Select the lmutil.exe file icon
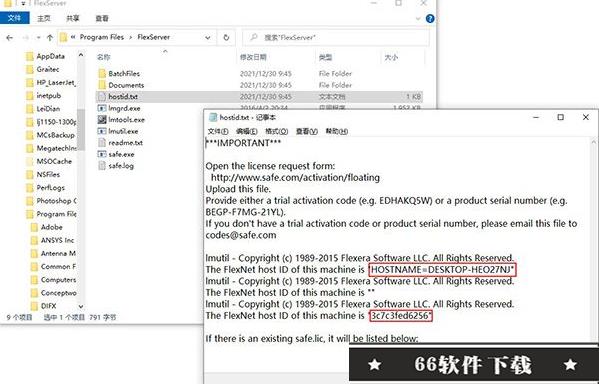The image size is (599, 384). coord(102,131)
